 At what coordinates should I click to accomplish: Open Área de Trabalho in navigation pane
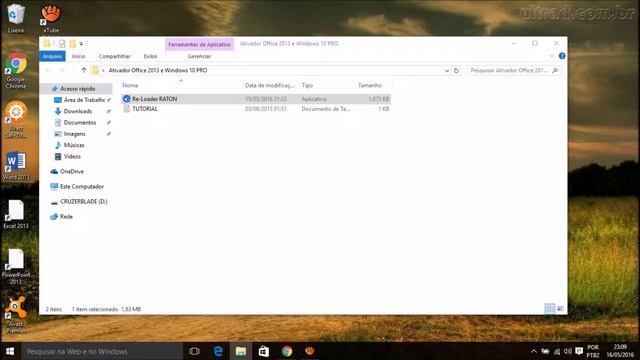pos(84,100)
